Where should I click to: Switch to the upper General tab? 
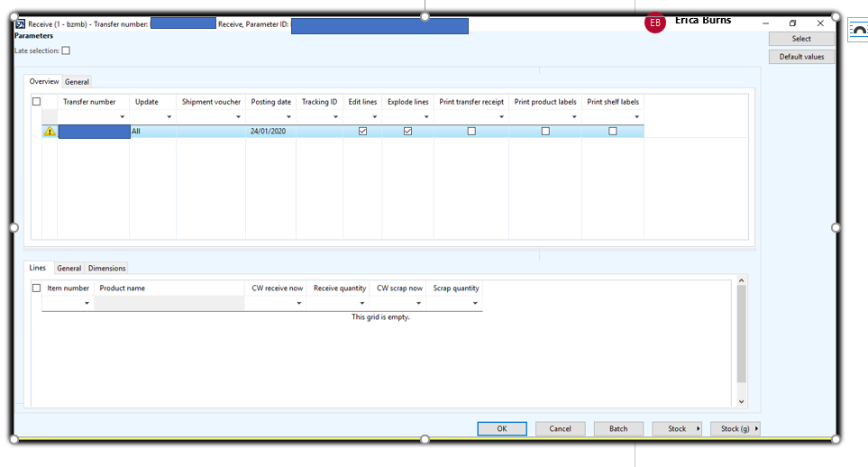click(77, 82)
